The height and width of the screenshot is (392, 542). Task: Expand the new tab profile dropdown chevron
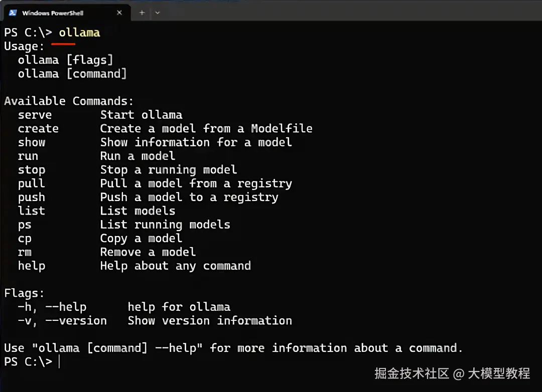pos(158,13)
